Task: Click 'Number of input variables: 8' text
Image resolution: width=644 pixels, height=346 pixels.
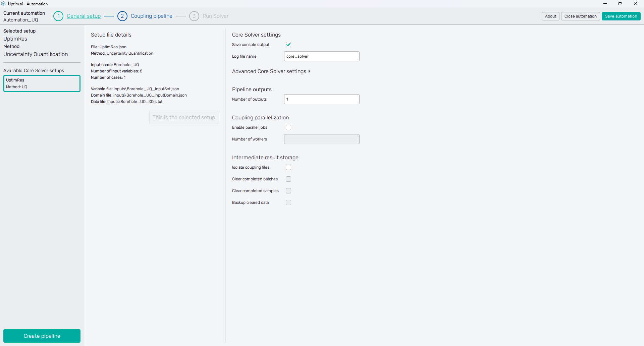Action: pos(116,71)
